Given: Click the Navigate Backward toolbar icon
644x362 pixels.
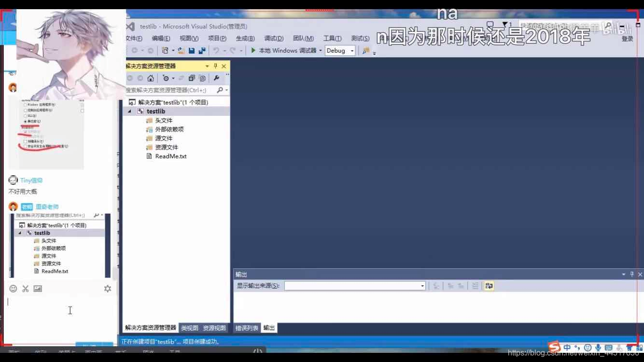Looking at the screenshot, I should click(x=134, y=51).
